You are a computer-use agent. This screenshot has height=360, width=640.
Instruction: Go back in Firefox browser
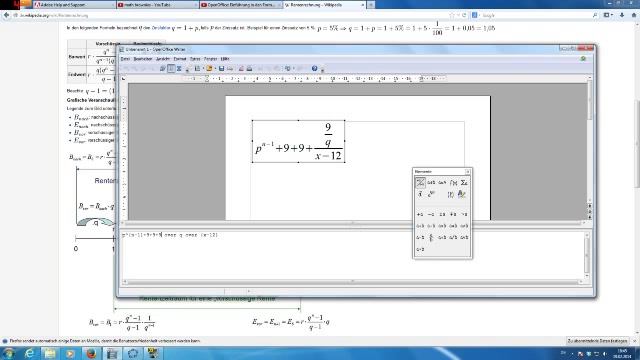click(6, 15)
